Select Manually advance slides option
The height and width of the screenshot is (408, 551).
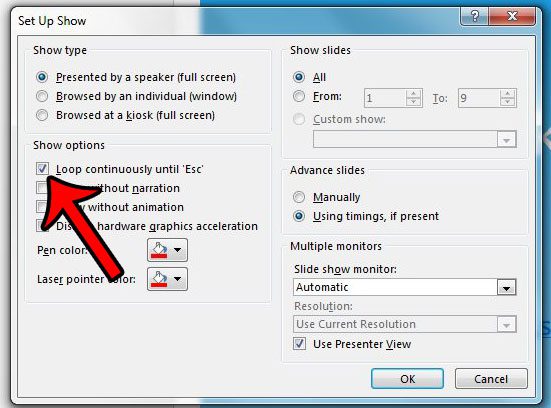click(299, 197)
